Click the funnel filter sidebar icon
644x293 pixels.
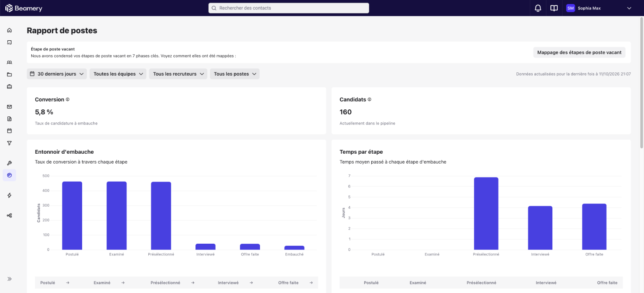coord(9,143)
